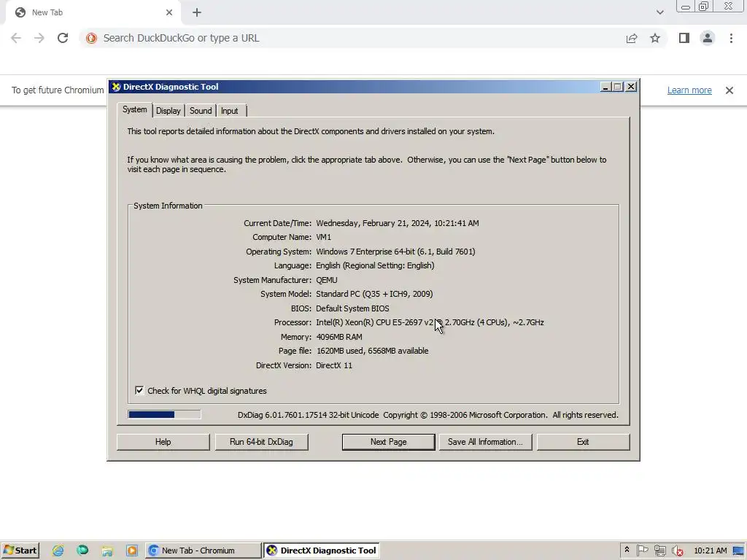Click the Default System BIOS value
The image size is (747, 560).
pos(352,308)
